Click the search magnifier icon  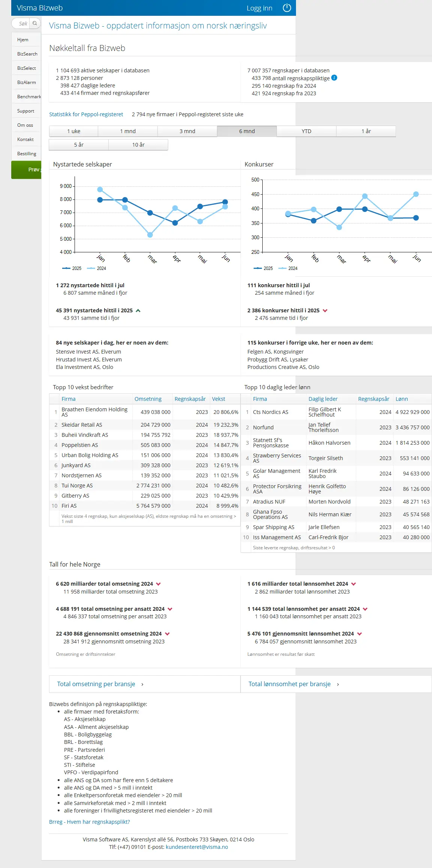35,23
